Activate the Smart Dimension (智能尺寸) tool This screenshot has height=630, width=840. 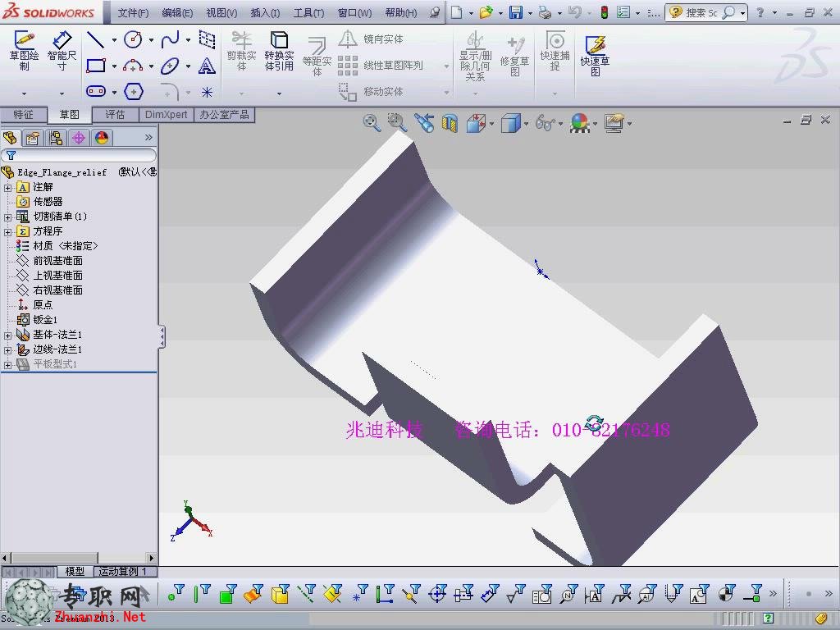point(62,51)
